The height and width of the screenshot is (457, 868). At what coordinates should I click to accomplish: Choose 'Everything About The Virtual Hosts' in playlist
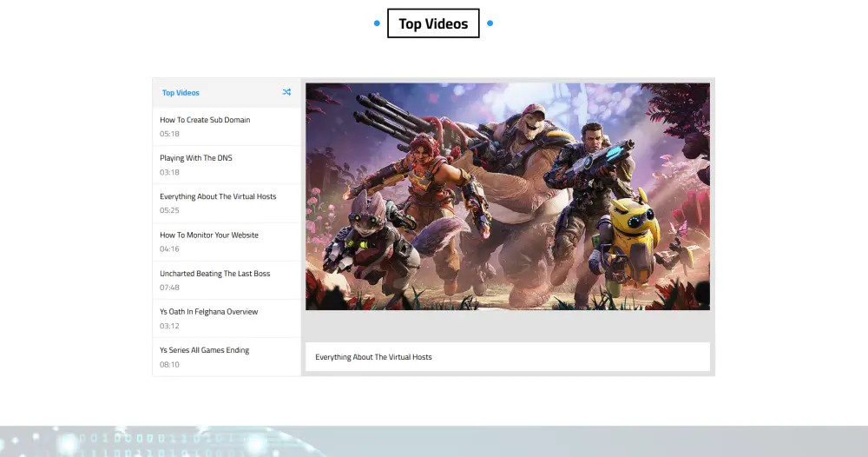227,203
